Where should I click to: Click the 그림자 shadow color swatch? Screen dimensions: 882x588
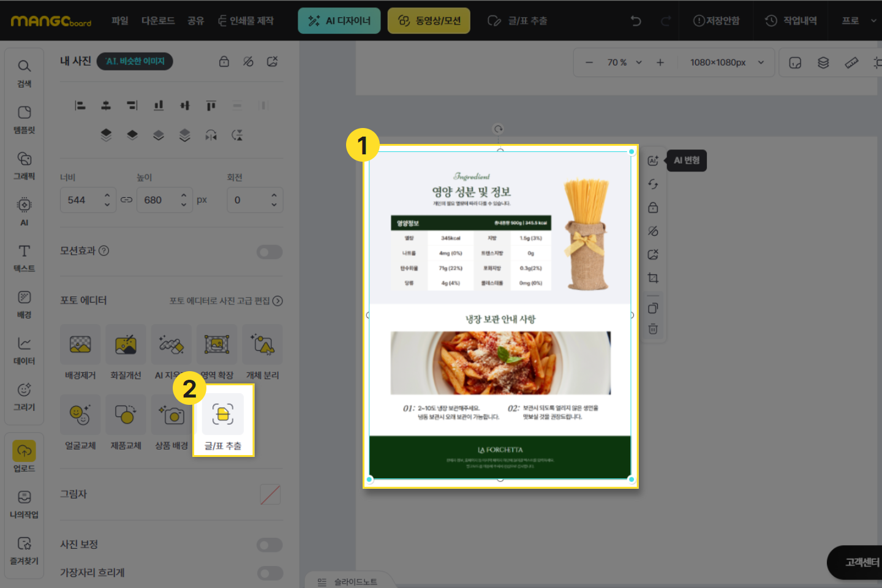[x=270, y=494]
